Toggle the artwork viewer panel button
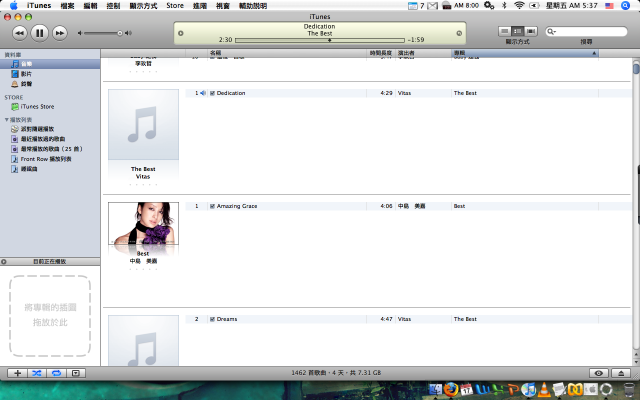This screenshot has height=400, width=640. (76, 373)
